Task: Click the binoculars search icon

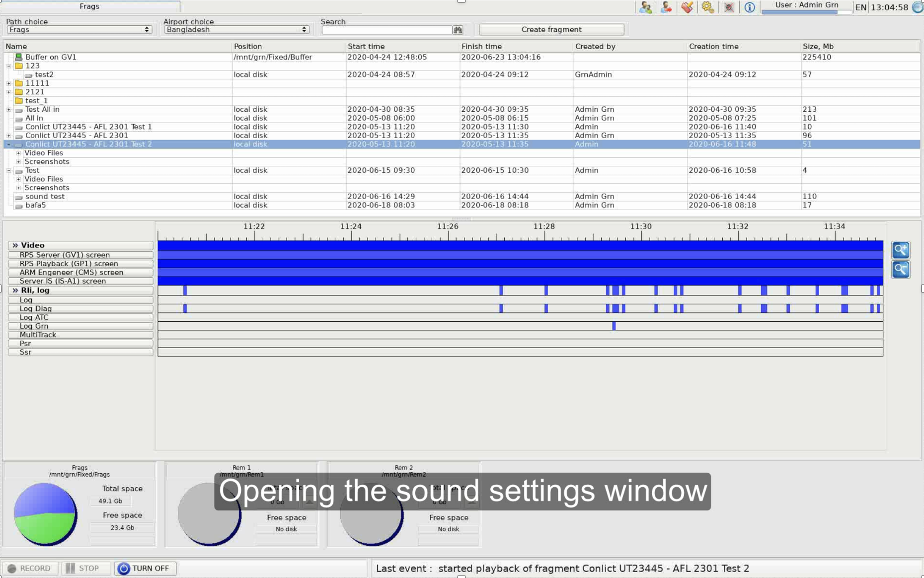Action: pos(458,30)
